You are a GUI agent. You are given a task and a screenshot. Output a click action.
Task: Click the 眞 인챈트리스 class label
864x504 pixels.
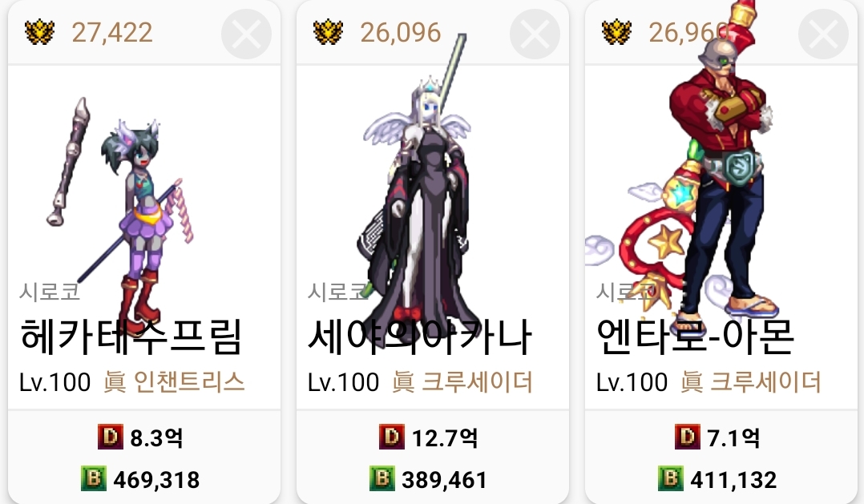point(174,382)
